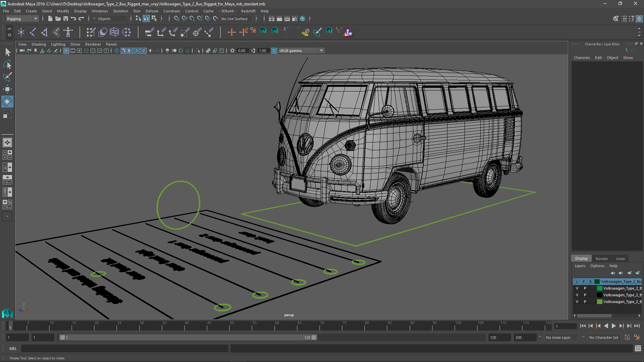Click the dark green swatch of first layer
The height and width of the screenshot is (362, 644).
coord(597,282)
